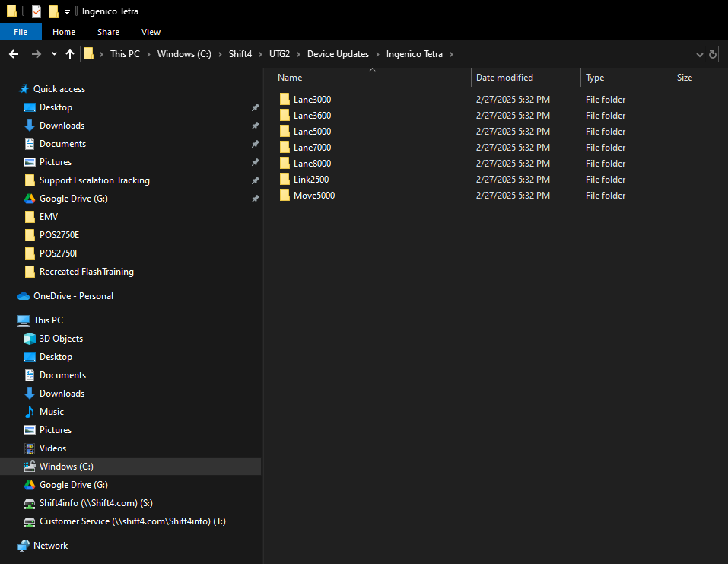Open the Recent locations dropdown beside the Forward arrow

(x=54, y=54)
